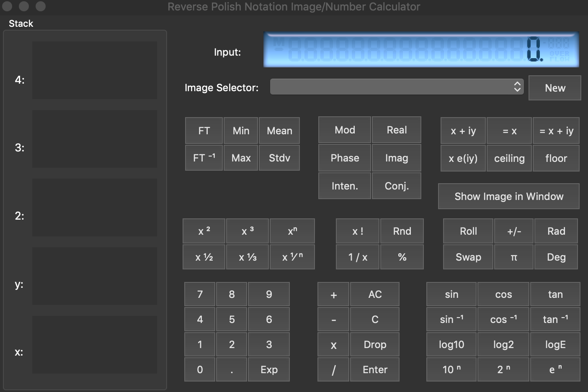
Task: Click the + addition key
Action: [x=333, y=295]
